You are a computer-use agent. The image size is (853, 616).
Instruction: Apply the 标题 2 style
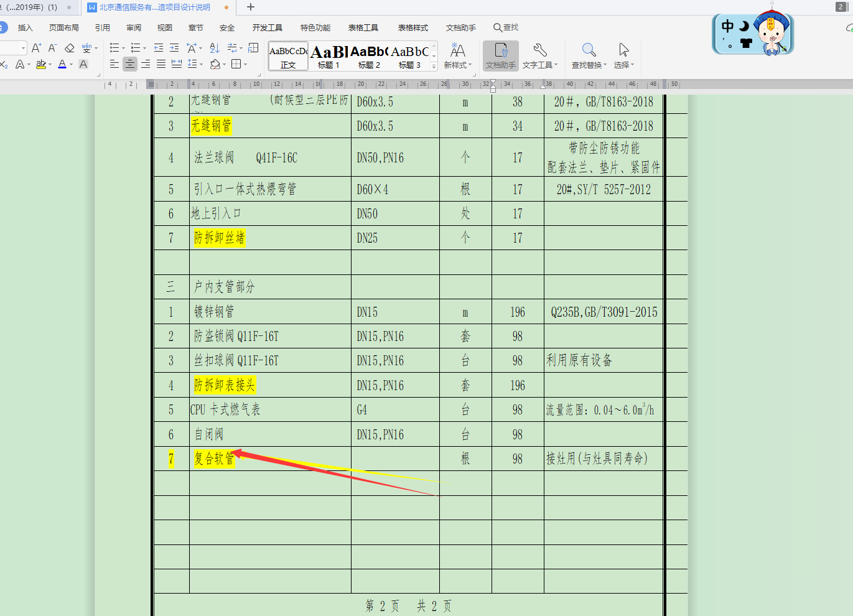coord(369,56)
